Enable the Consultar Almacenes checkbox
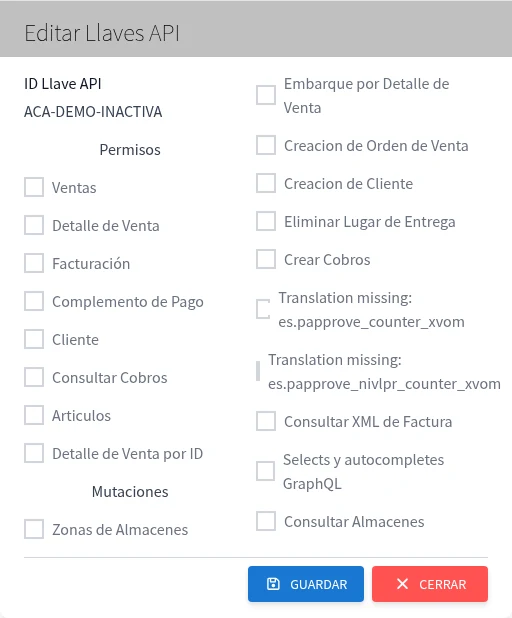The width and height of the screenshot is (512, 618). (266, 521)
